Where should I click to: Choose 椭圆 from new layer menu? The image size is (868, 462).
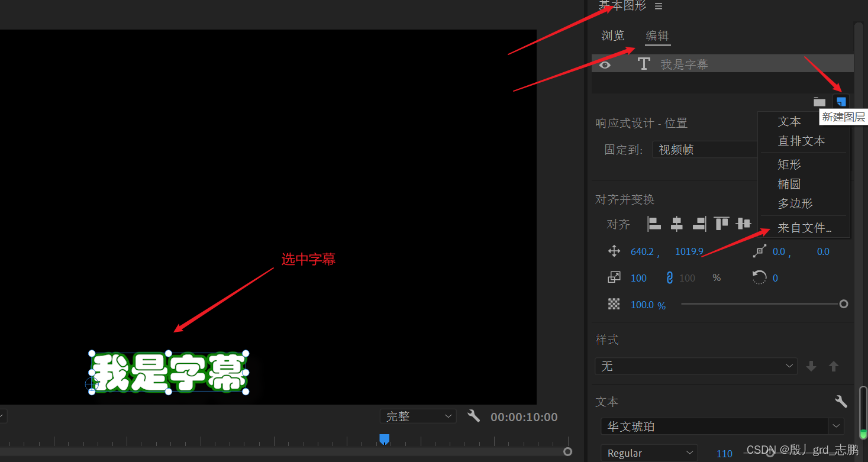pyautogui.click(x=789, y=184)
